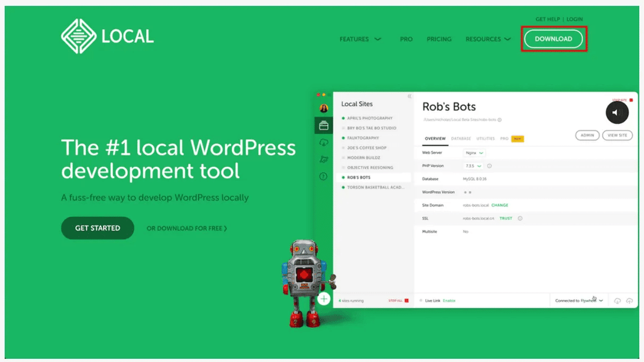Click the red Stop Site icon
Viewport: 644px width, 362px height.
(x=631, y=100)
